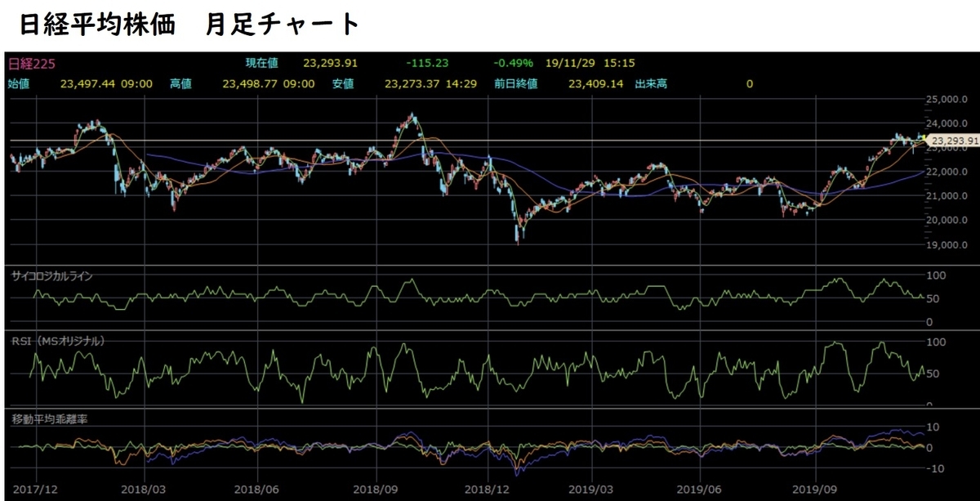Viewport: 980px width, 501px height.
Task: Click the 24,000.0 price axis label
Action: pyautogui.click(x=949, y=123)
